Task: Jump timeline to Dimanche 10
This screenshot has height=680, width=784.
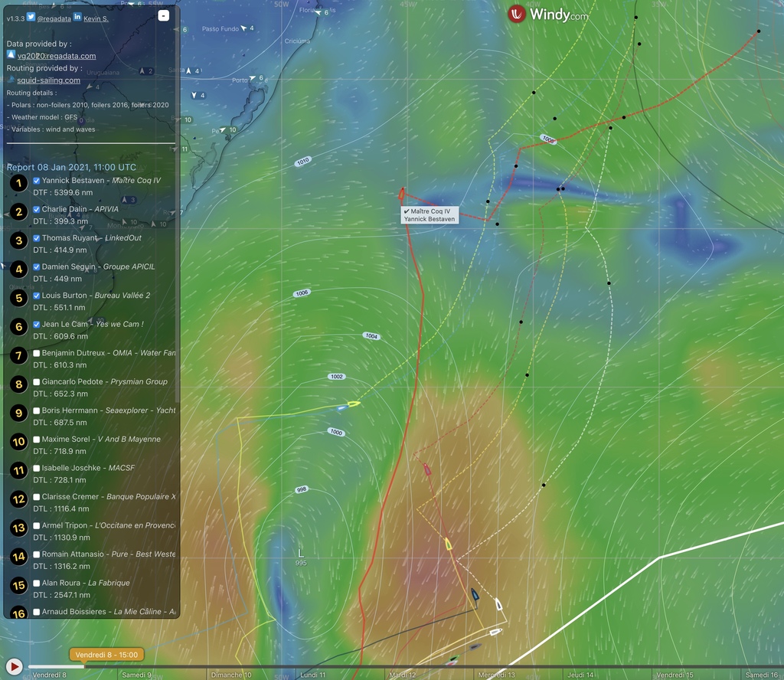Action: (x=231, y=675)
